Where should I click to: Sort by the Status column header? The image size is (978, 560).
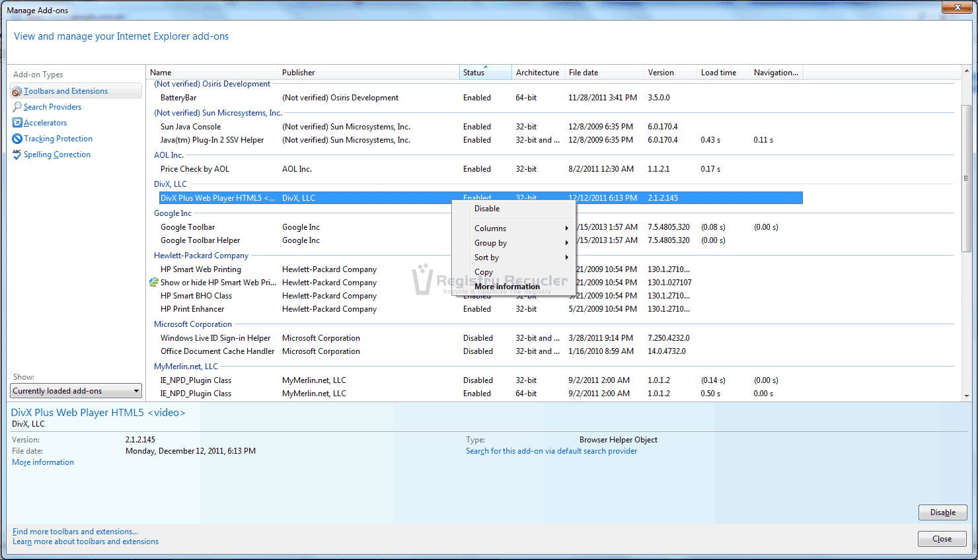[x=486, y=73]
